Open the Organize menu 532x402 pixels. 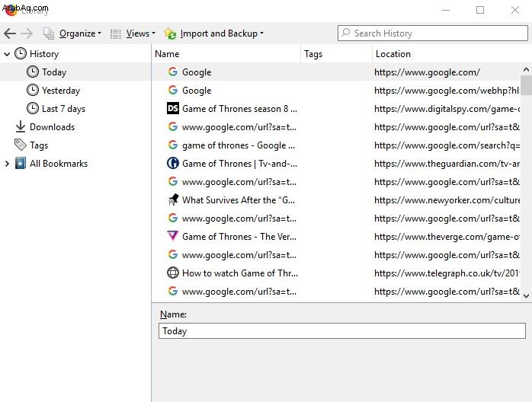coord(80,33)
